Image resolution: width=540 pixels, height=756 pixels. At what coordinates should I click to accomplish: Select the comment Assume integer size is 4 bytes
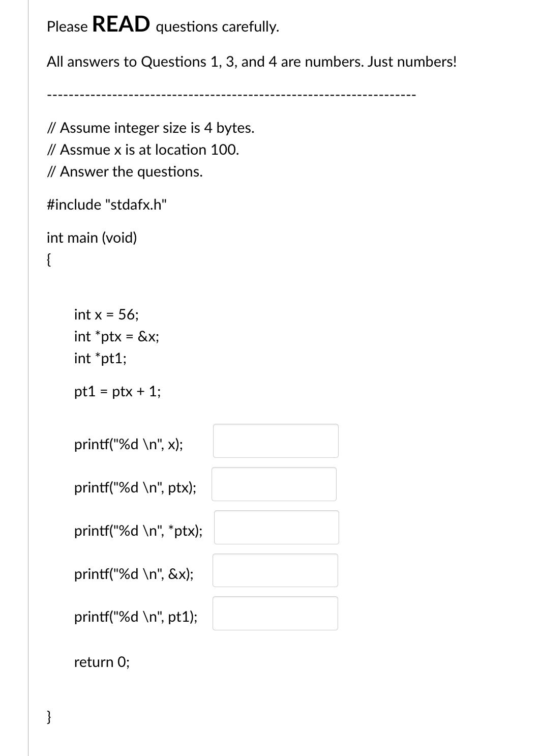[151, 128]
